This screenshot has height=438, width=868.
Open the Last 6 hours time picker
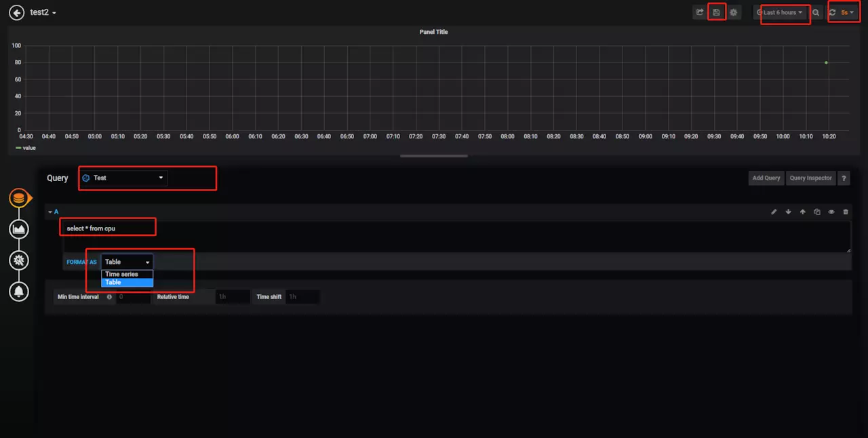coord(780,12)
